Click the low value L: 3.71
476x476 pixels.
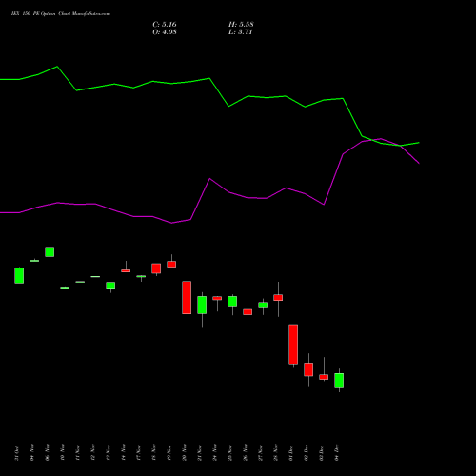click(x=240, y=32)
